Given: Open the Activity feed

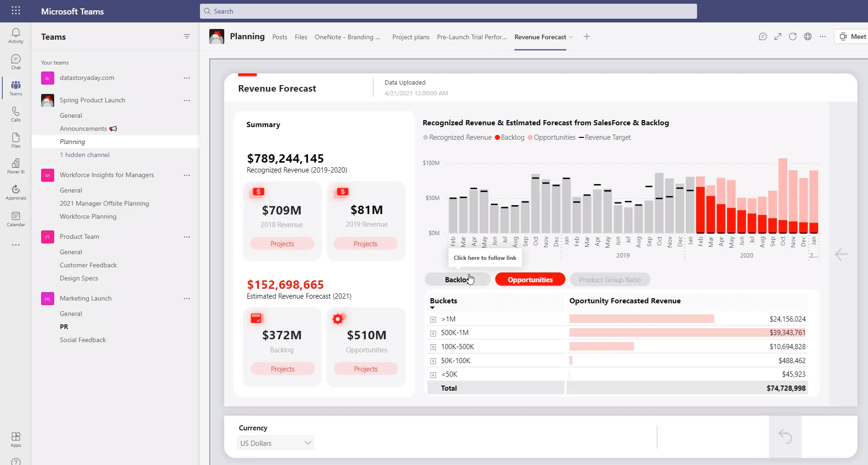Looking at the screenshot, I should point(16,36).
